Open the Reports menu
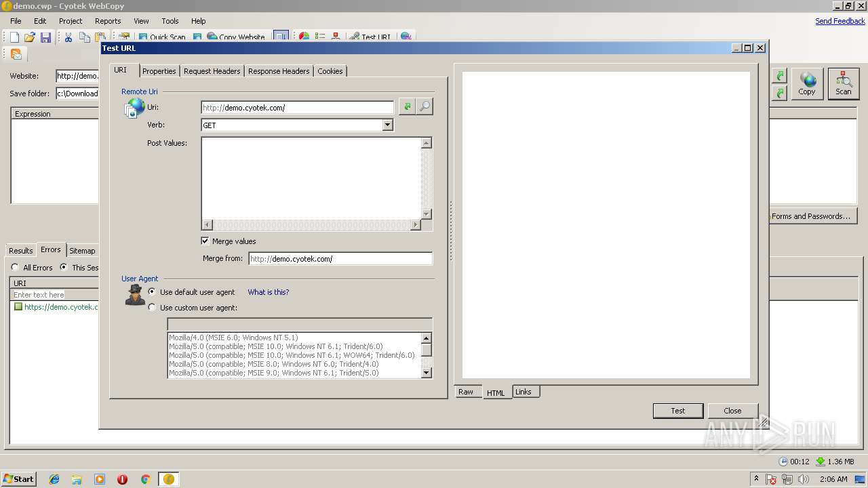The width and height of the screenshot is (868, 488). [108, 21]
